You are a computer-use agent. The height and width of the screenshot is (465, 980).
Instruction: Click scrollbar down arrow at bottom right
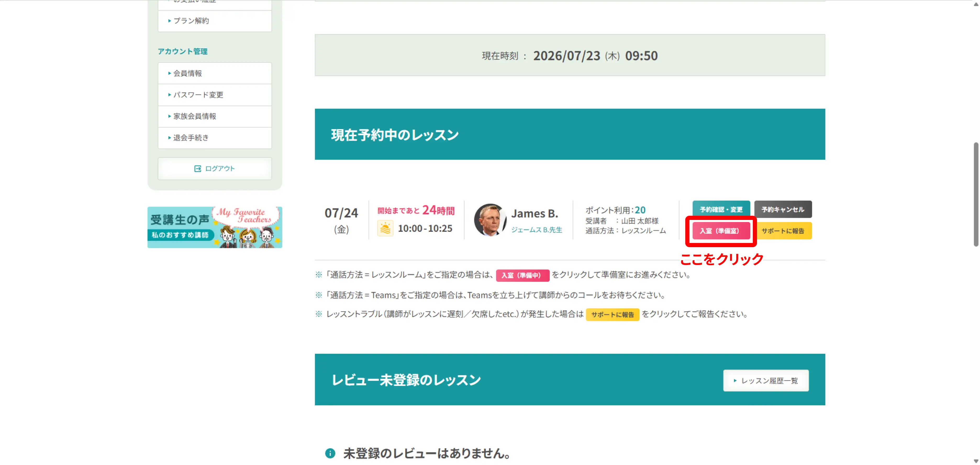tap(976, 461)
